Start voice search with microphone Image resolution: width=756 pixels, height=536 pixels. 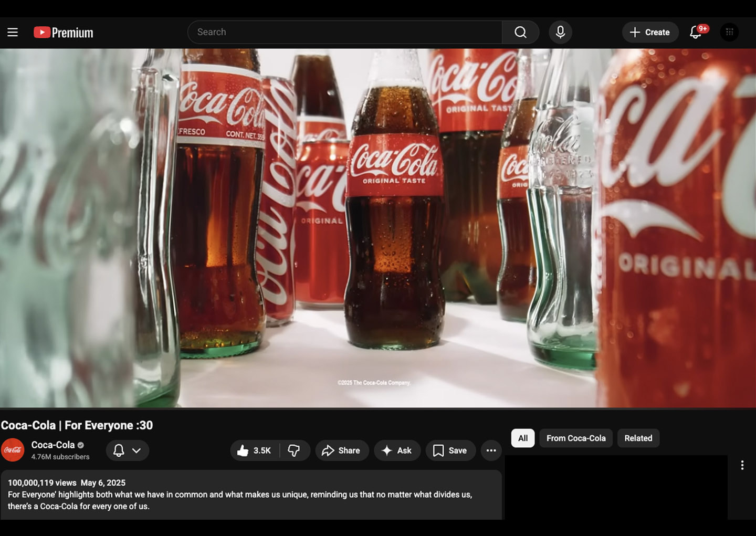pos(560,33)
